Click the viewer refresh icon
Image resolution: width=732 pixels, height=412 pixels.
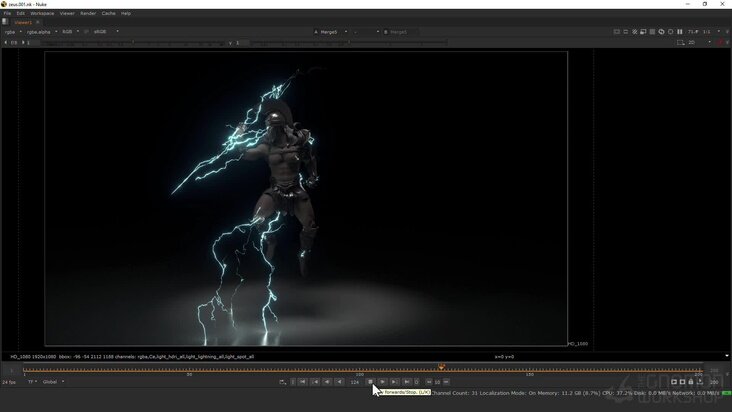[662, 32]
